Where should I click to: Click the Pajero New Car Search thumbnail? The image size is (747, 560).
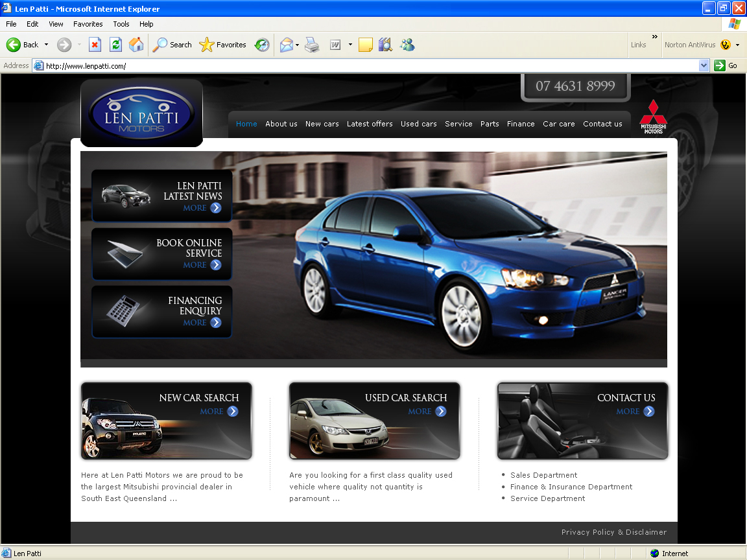(x=166, y=421)
